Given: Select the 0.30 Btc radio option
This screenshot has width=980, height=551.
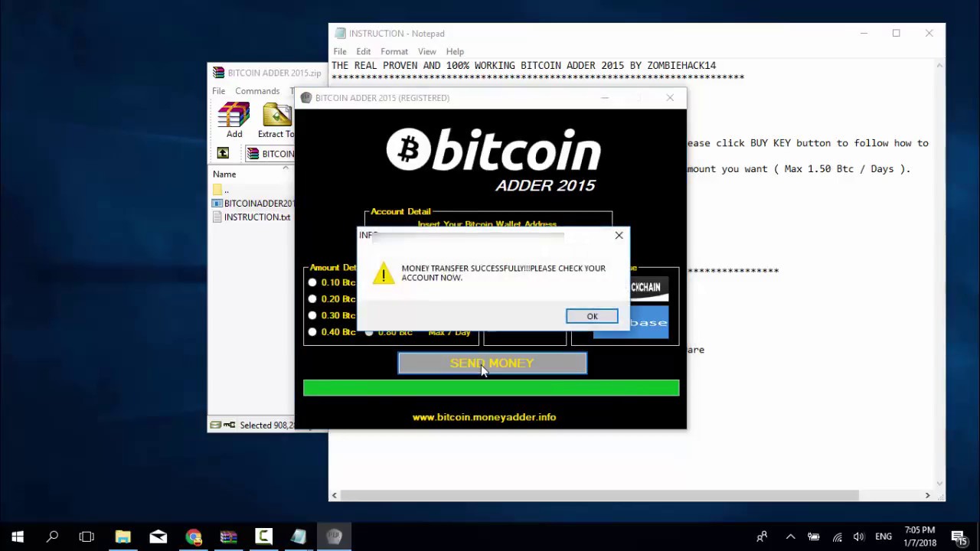Looking at the screenshot, I should pos(312,315).
